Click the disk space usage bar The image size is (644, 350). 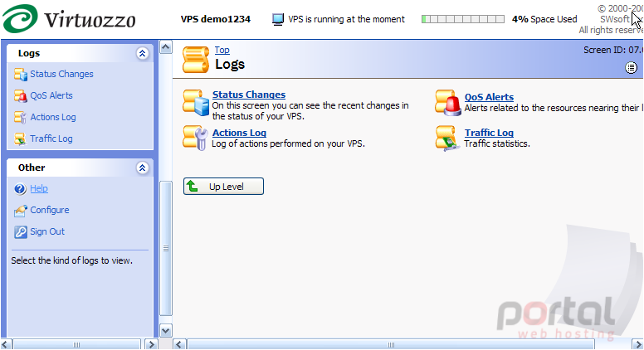463,19
